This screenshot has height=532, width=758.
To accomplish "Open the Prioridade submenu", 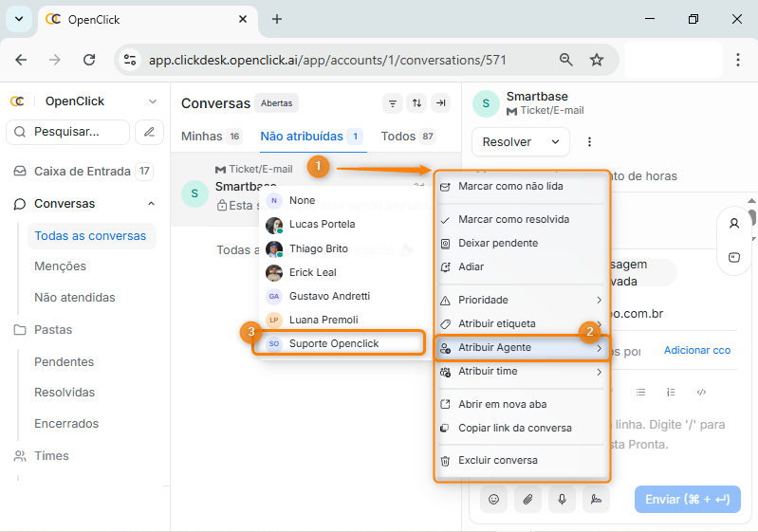I will point(521,300).
